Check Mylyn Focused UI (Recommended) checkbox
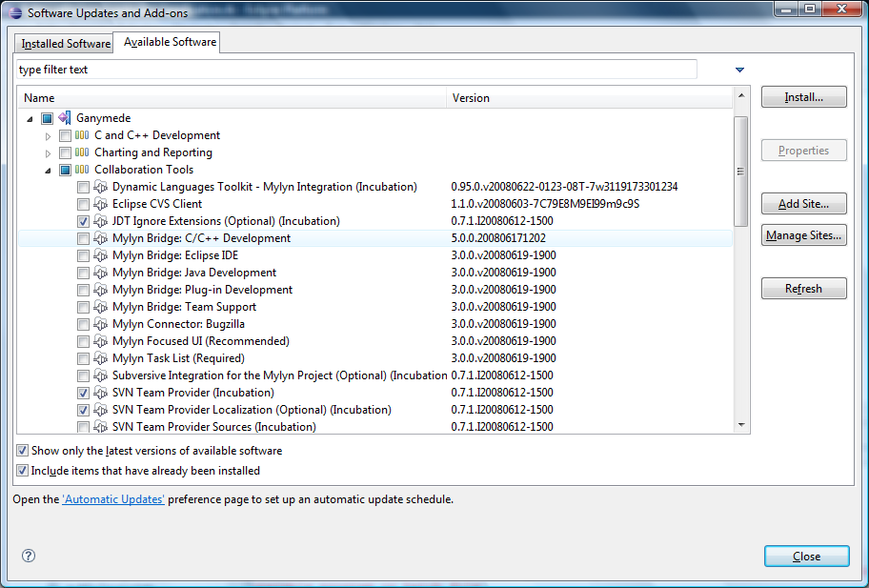Viewport: 869px width, 588px height. [x=83, y=341]
